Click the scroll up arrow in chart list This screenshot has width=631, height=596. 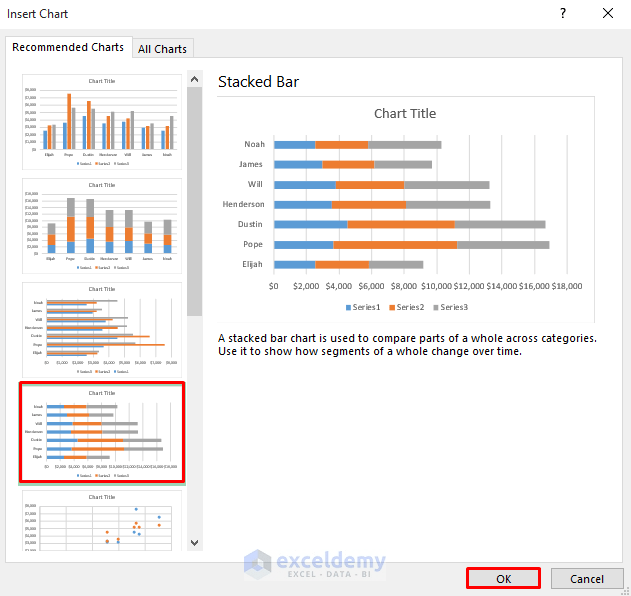(x=194, y=79)
